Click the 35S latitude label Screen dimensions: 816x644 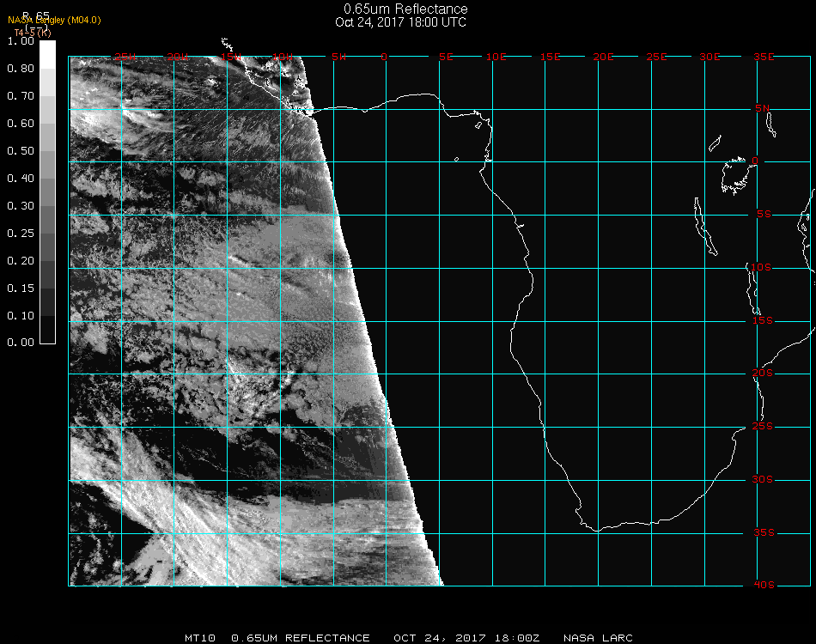764,532
